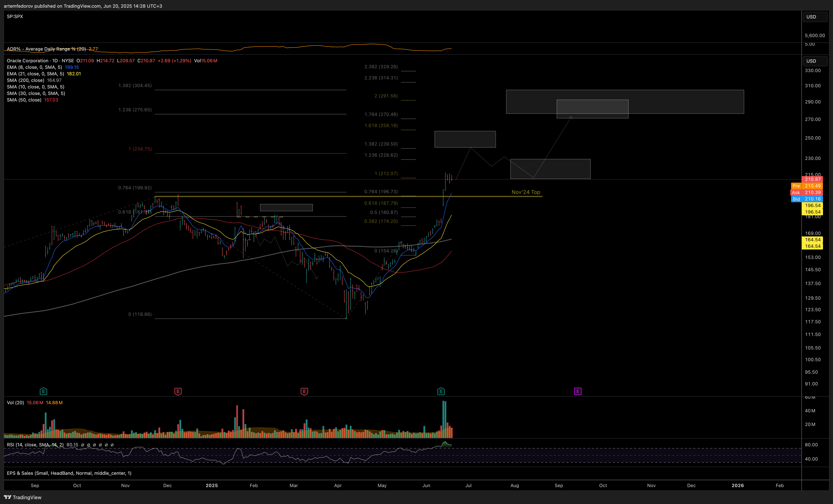The height and width of the screenshot is (504, 833).
Task: Click the Apr label on time axis
Action: 338,485
